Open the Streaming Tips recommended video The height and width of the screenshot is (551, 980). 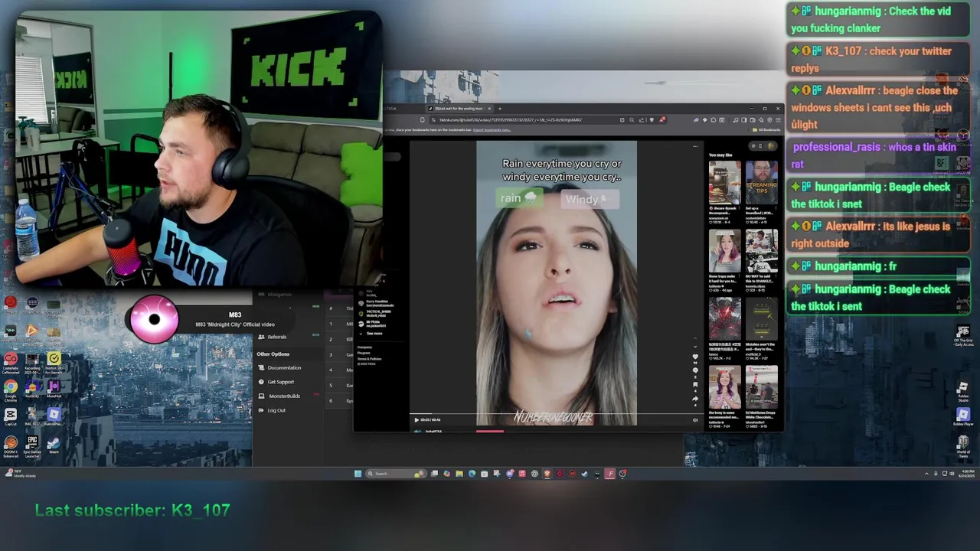click(762, 183)
